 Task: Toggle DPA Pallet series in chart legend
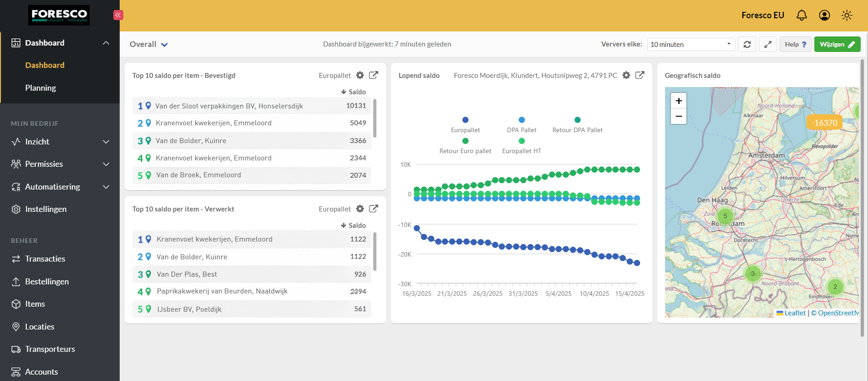point(522,125)
